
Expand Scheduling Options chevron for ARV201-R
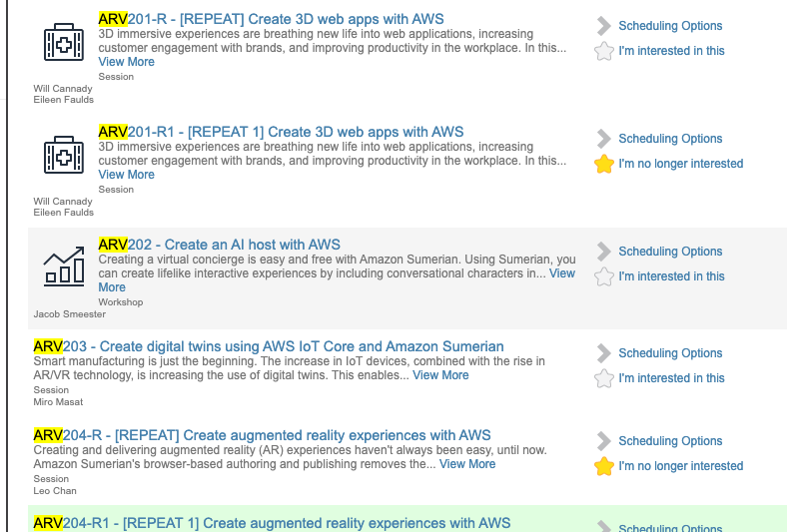click(604, 26)
